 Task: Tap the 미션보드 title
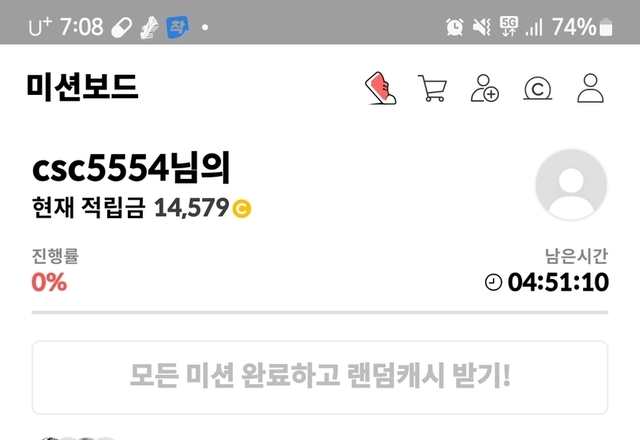(x=82, y=87)
